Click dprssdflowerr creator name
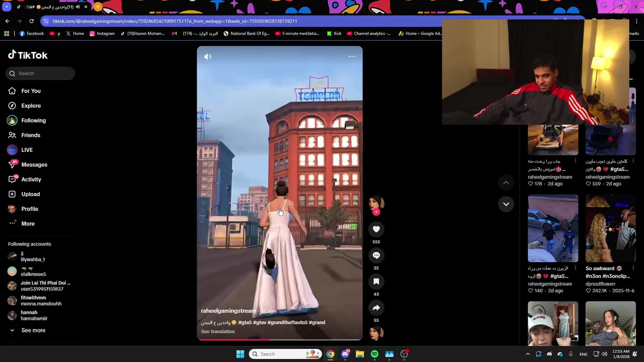Image resolution: width=644 pixels, height=362 pixels. tap(600, 284)
